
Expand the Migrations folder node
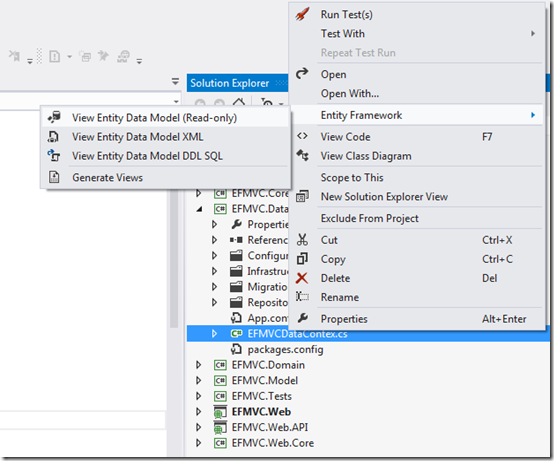214,286
